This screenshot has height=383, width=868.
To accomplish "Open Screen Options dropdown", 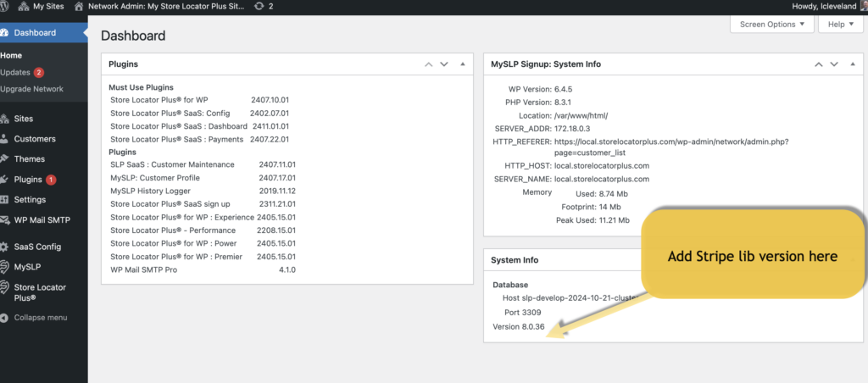I will tap(772, 25).
